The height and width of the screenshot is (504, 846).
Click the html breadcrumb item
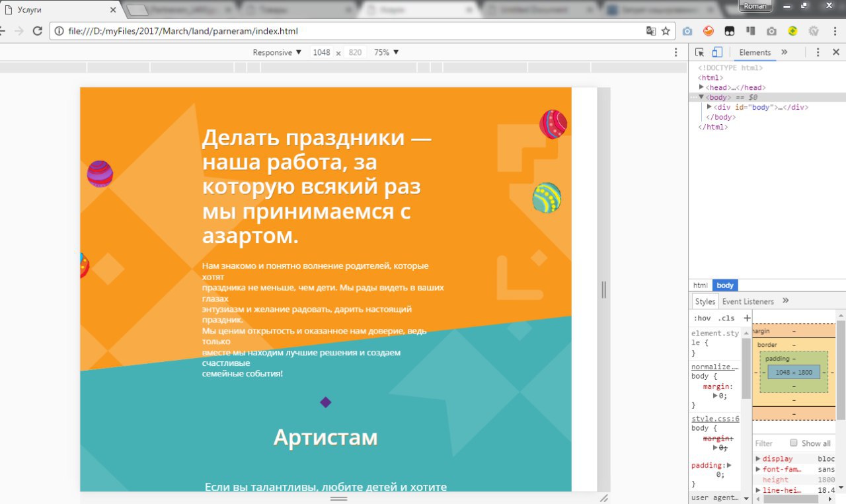point(700,285)
